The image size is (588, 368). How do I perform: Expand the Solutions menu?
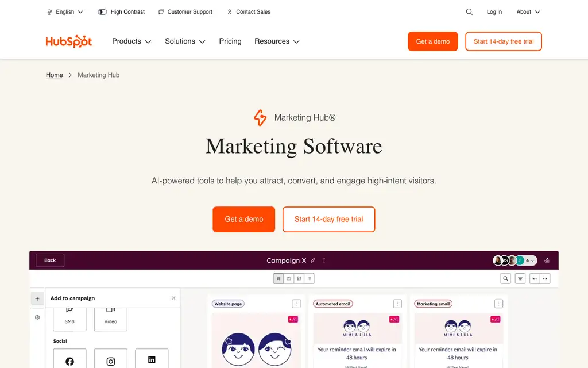pos(185,41)
